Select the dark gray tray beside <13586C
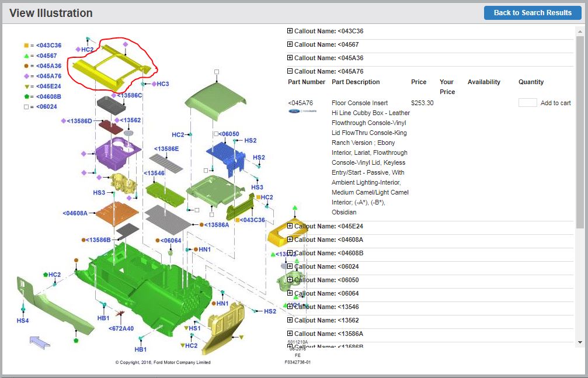Viewport: 588px width, 378px height. pos(112,105)
